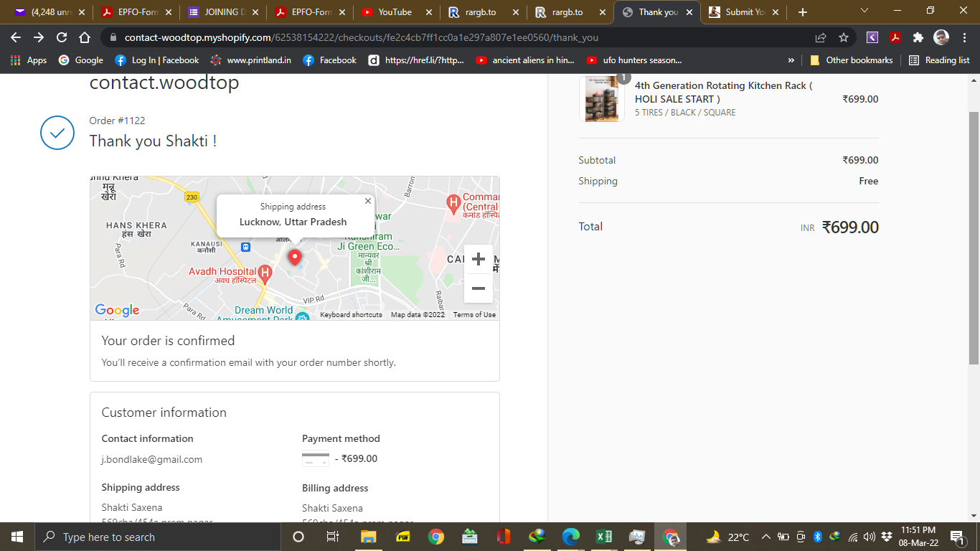
Task: Show hidden system tray icons
Action: [x=765, y=537]
